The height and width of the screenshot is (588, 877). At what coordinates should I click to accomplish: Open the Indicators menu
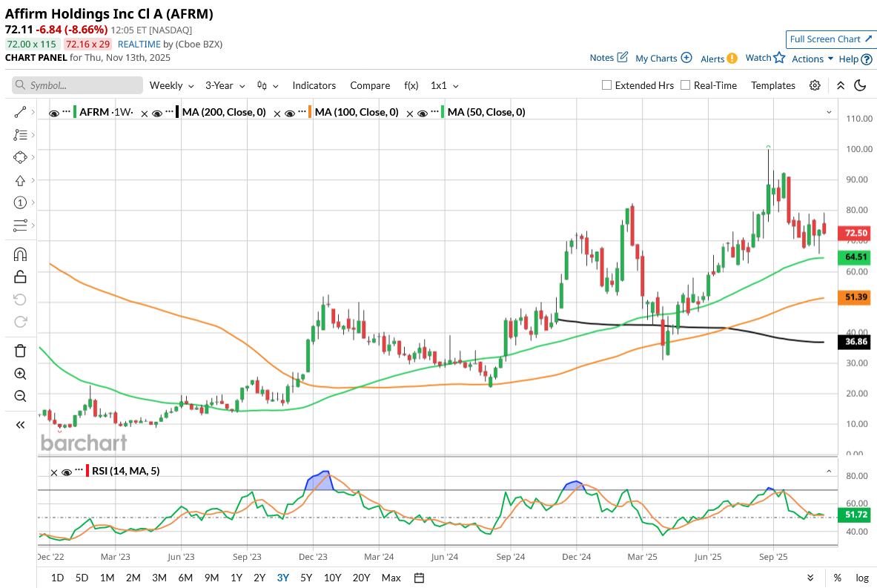pyautogui.click(x=314, y=85)
